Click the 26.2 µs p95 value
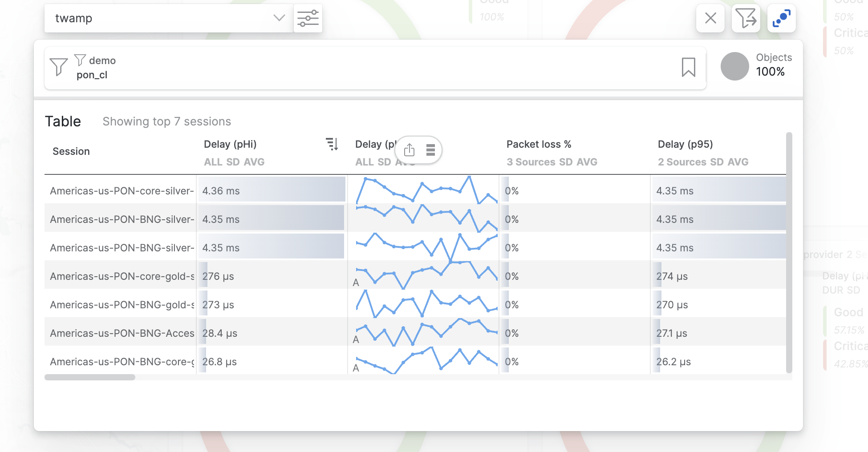Screen dimensions: 868x452 [x=673, y=362]
